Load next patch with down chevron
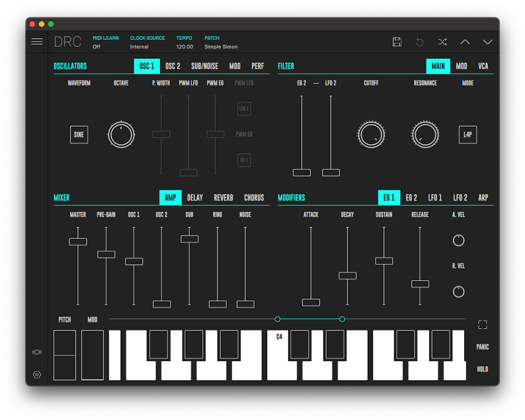 tap(487, 42)
